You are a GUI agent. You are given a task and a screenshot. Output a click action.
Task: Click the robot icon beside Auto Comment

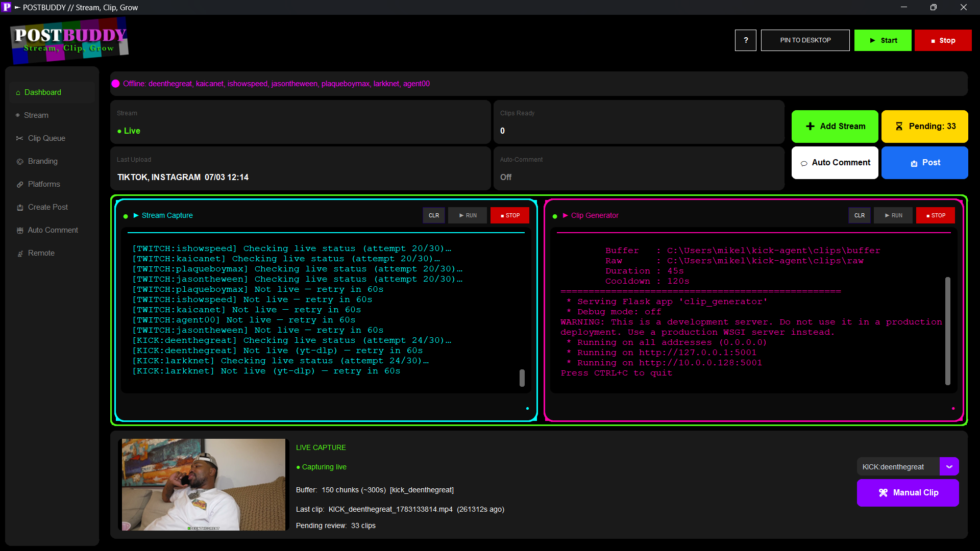click(20, 231)
